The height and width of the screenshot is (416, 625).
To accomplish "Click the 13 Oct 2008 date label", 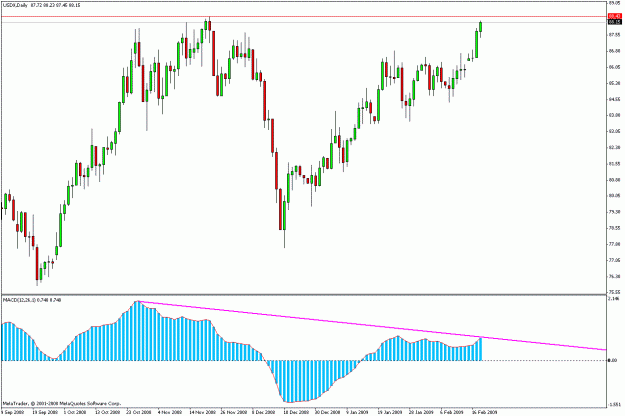I will 108,412.
